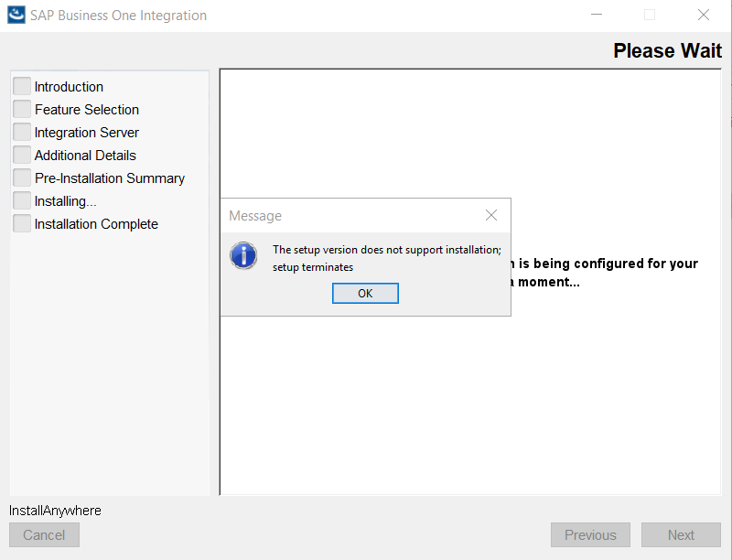Click the SAP Business One title icon
The image size is (732, 560).
pyautogui.click(x=16, y=15)
